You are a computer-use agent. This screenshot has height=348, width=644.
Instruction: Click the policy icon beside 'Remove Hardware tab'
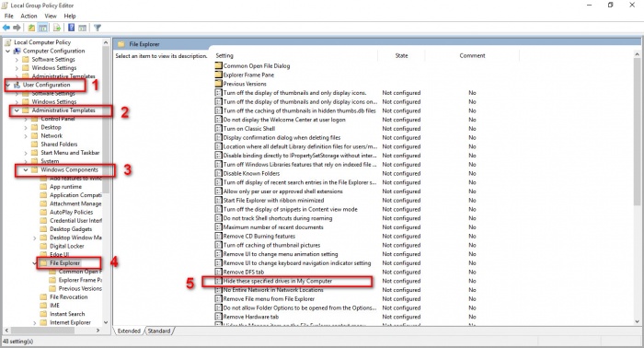point(219,317)
